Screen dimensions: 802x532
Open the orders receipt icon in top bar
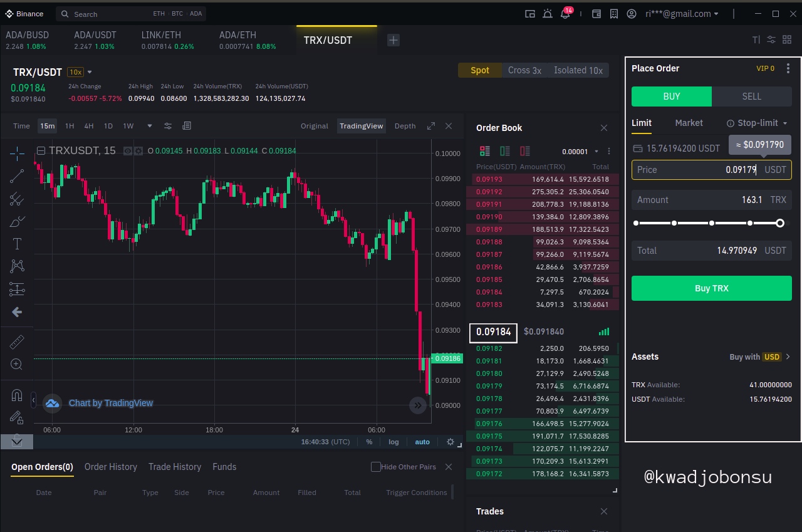pos(614,14)
